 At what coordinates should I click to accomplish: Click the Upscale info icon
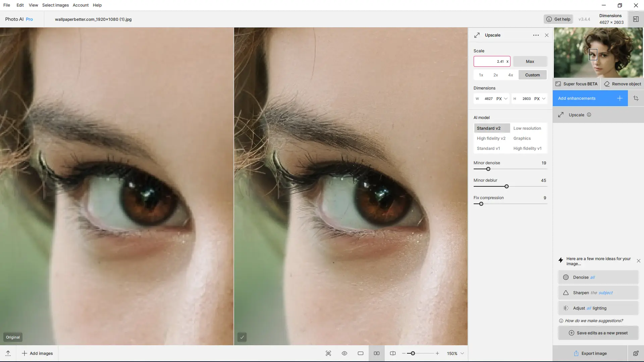pos(589,115)
